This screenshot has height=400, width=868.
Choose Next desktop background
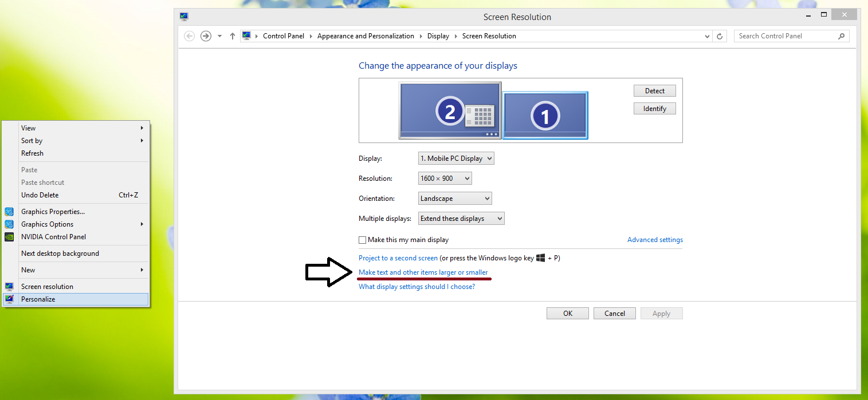click(x=76, y=254)
